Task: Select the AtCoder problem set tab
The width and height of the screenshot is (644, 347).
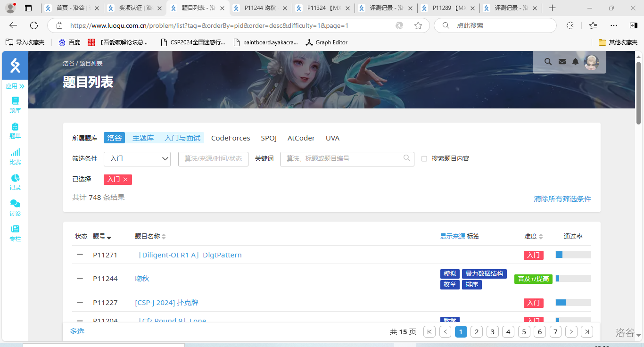Action: (301, 138)
